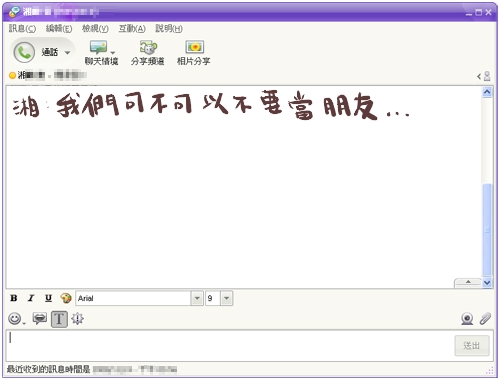Minimize the chat window
Viewport: 500px width, 380px height.
pyautogui.click(x=469, y=13)
